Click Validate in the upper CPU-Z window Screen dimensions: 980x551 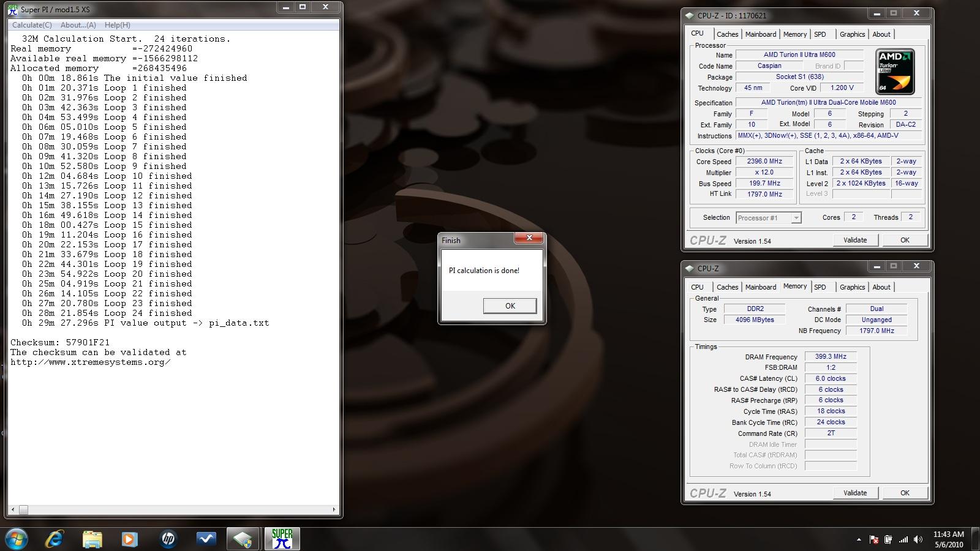855,240
